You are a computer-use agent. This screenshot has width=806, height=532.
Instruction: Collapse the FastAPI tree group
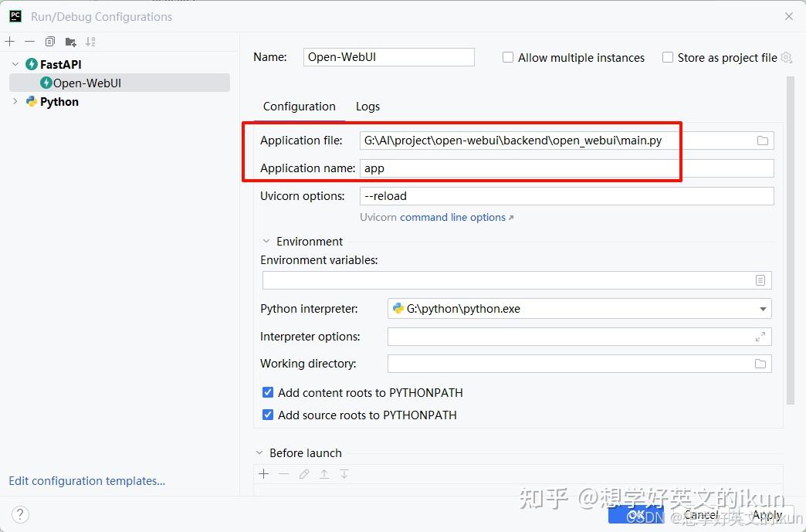coord(15,64)
